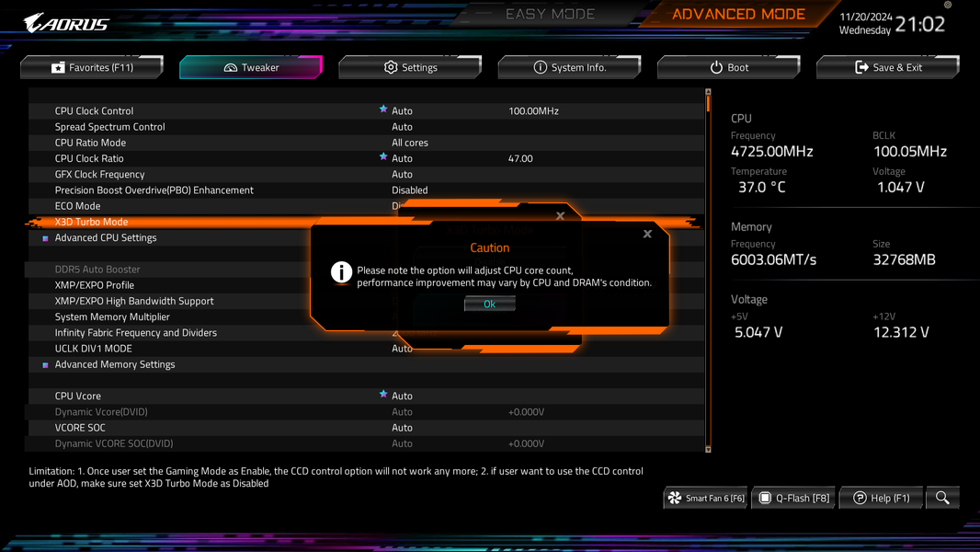Click the gear icon on Settings tab
Image resolution: width=980 pixels, height=552 pixels.
tap(391, 67)
